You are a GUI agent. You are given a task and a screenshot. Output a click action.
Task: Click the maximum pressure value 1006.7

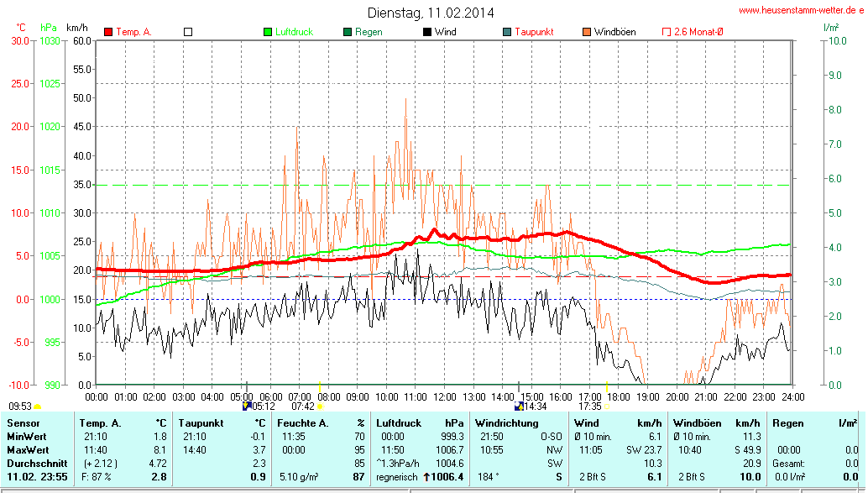tap(450, 450)
